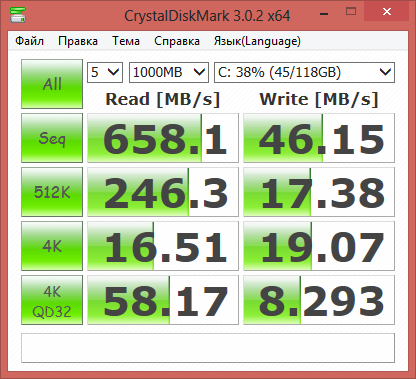Open the Справка menu
This screenshot has width=416, height=379.
[x=177, y=41]
